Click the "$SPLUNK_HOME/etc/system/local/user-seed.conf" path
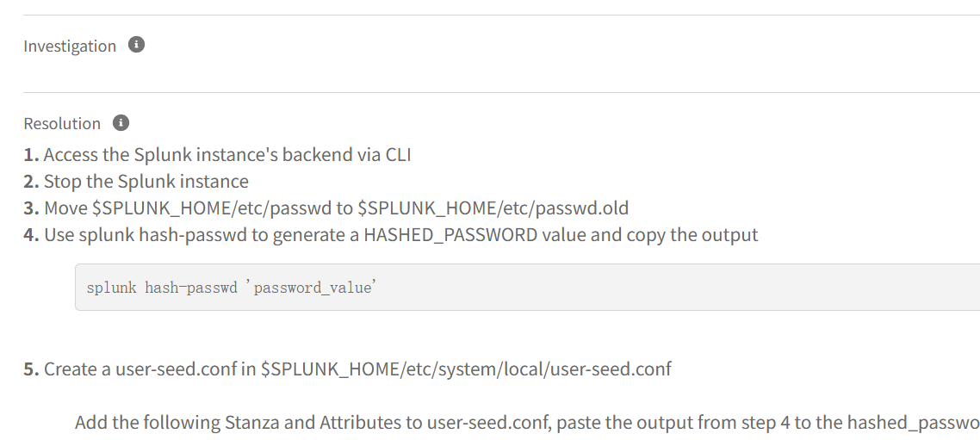The image size is (980, 440). [x=466, y=369]
